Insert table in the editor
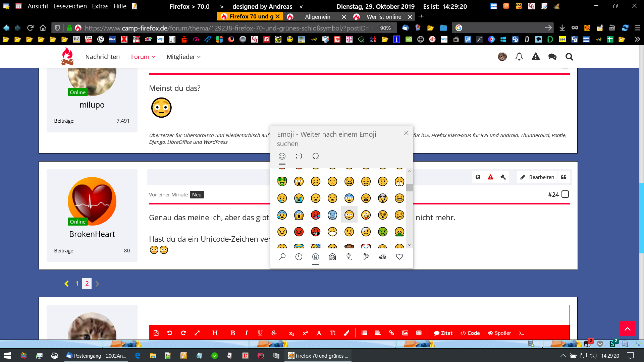The image size is (644, 362). click(x=419, y=333)
